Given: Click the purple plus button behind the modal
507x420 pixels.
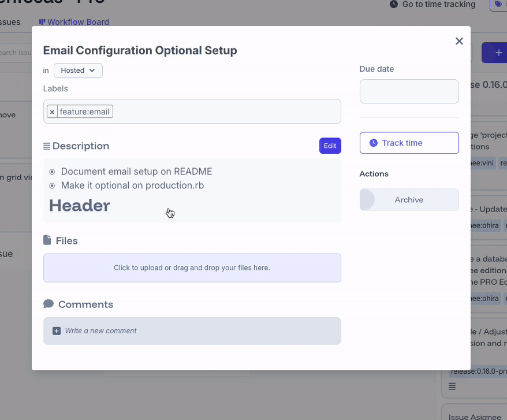Looking at the screenshot, I should [x=495, y=53].
